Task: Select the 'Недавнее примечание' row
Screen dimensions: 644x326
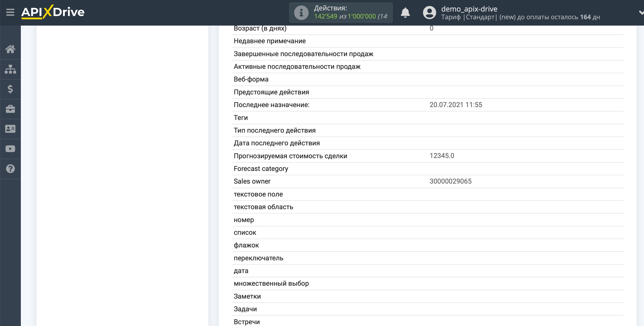Action: (428, 41)
